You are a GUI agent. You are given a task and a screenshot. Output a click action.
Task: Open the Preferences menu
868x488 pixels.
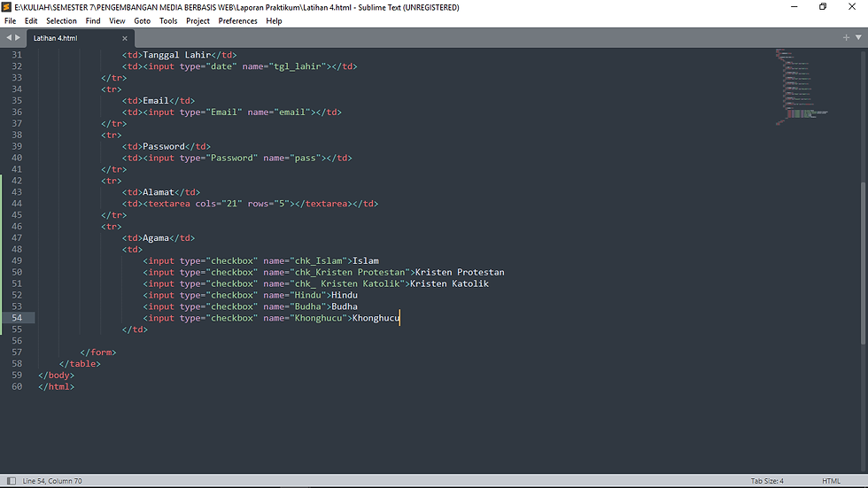tap(238, 21)
